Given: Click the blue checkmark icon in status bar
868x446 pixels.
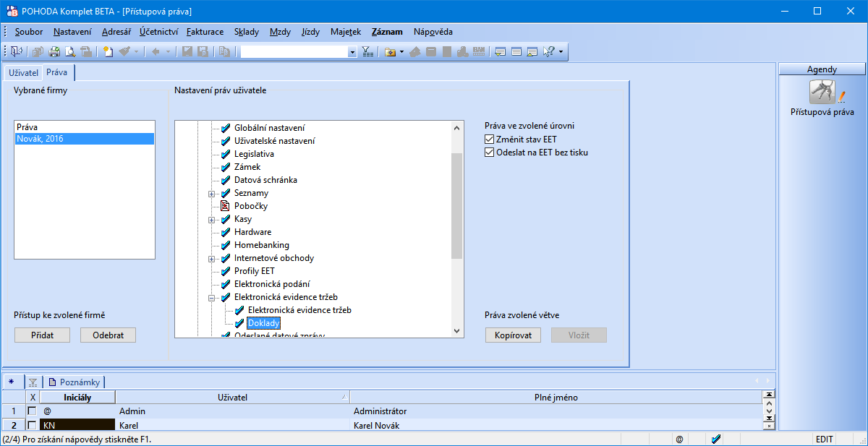Looking at the screenshot, I should pos(716,439).
